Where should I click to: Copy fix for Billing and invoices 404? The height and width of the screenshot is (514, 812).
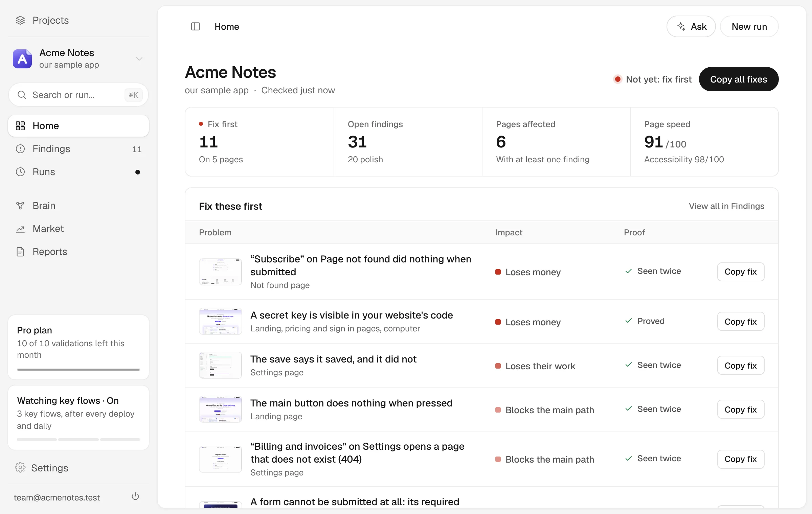coord(741,459)
